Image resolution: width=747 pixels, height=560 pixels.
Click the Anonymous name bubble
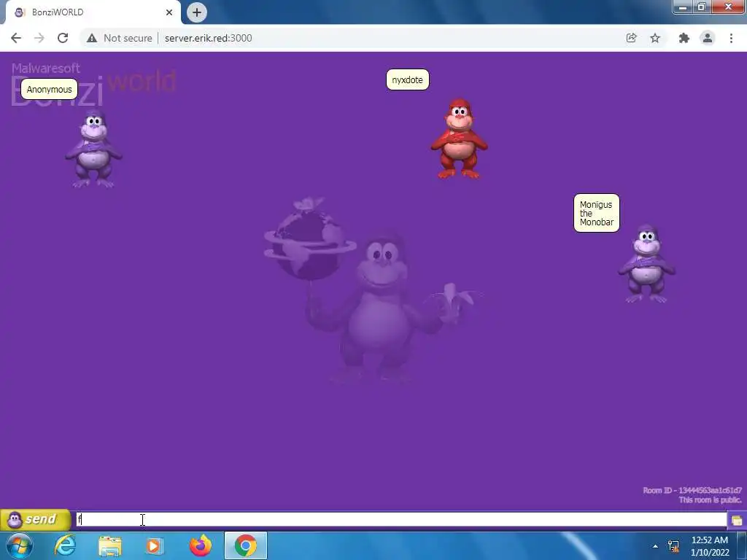click(x=49, y=89)
